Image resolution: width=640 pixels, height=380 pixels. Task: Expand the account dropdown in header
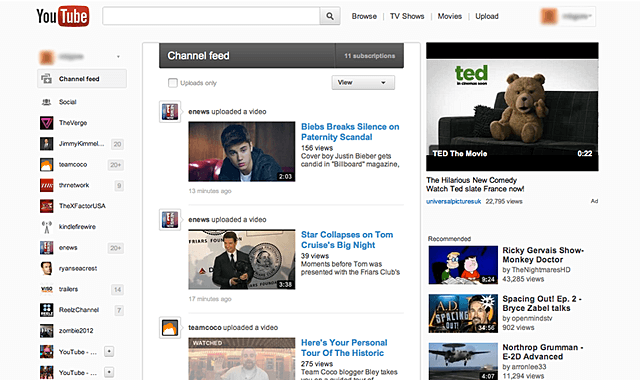(576, 16)
